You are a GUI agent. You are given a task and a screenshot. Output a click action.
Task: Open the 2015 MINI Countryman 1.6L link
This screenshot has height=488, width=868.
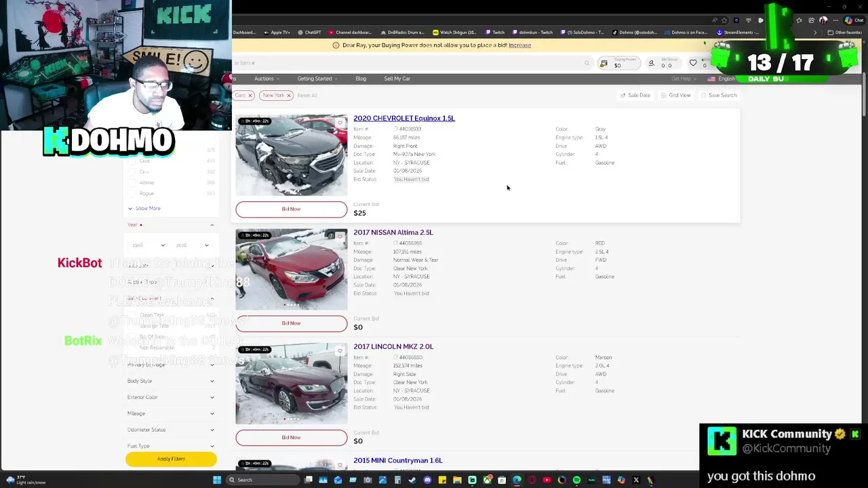pos(398,461)
